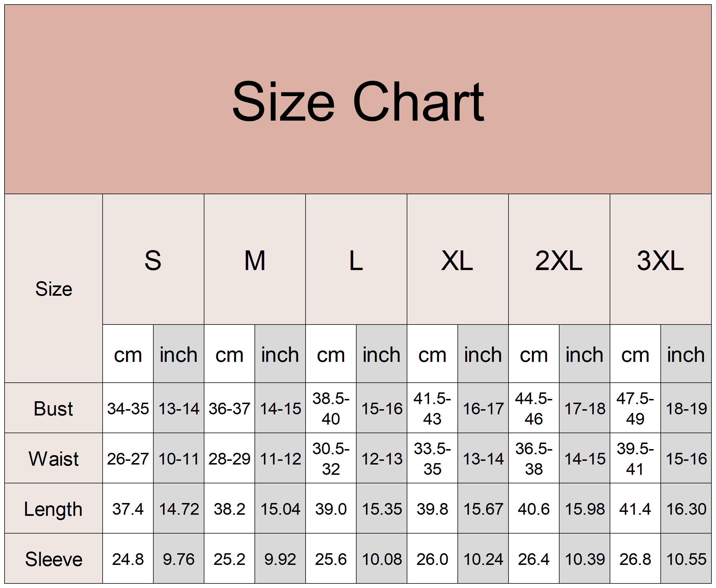Click the Size label in header cell
Image resolution: width=716 pixels, height=588 pixels.
tap(54, 289)
